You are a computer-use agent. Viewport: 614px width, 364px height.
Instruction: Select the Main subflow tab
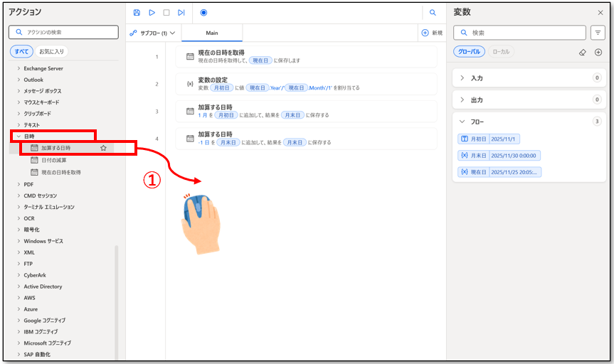click(212, 33)
